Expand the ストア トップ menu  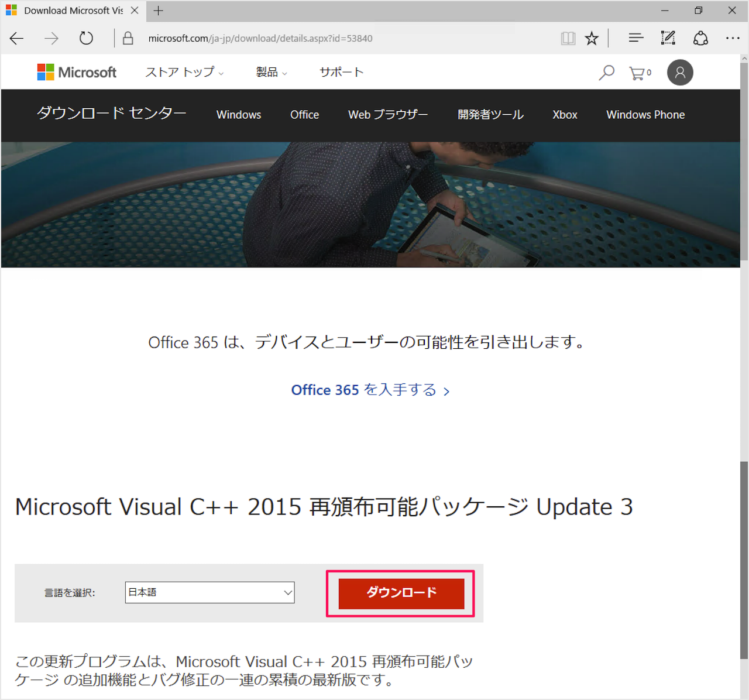(184, 72)
